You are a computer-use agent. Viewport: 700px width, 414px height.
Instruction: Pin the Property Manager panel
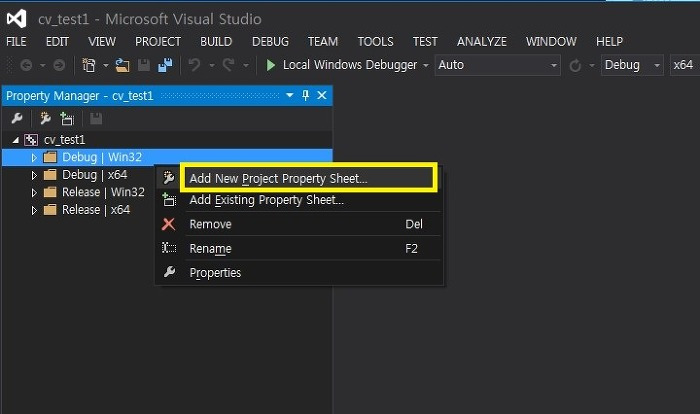point(305,95)
